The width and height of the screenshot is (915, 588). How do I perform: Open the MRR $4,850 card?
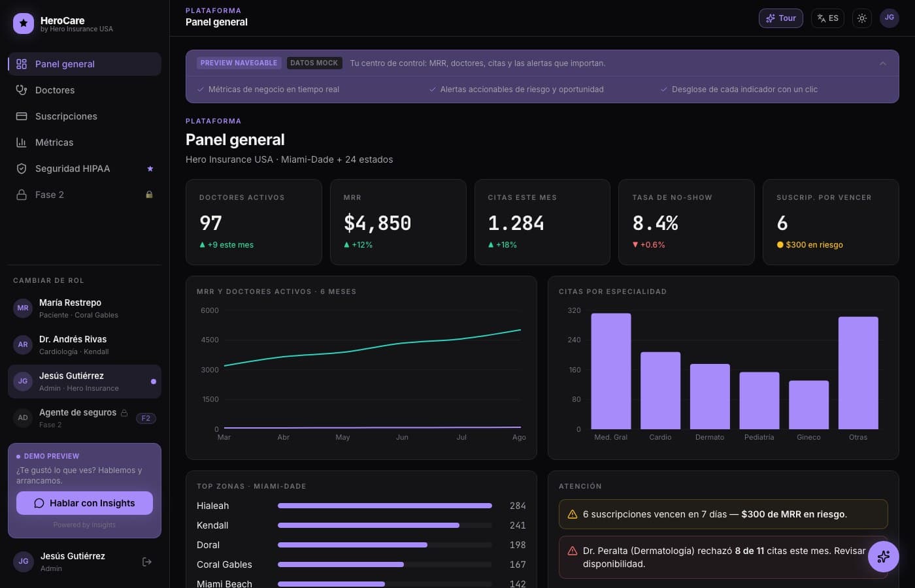click(398, 222)
